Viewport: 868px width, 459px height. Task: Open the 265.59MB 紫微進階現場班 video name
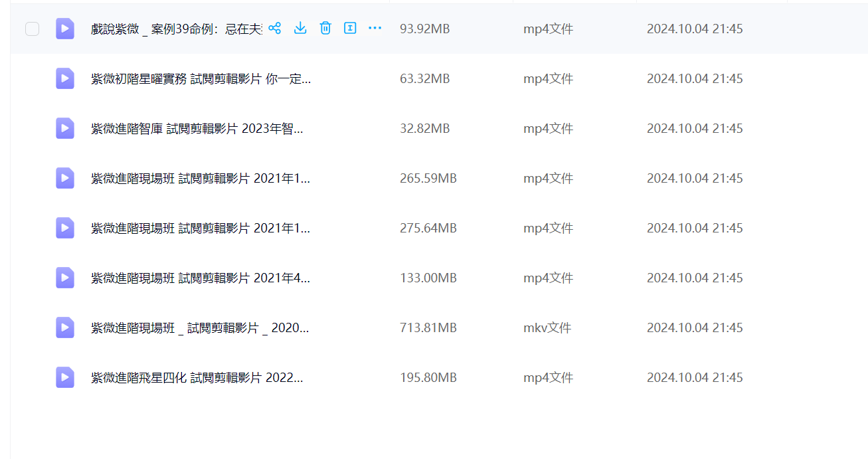(200, 179)
